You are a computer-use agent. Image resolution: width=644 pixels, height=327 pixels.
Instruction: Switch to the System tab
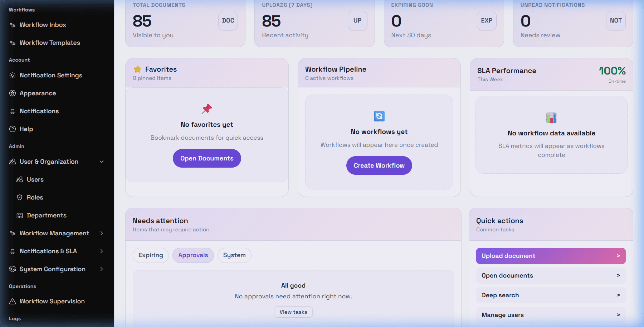(234, 255)
